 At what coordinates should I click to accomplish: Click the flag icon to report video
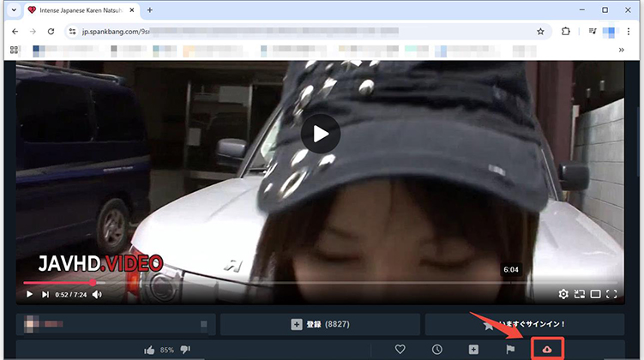click(510, 350)
